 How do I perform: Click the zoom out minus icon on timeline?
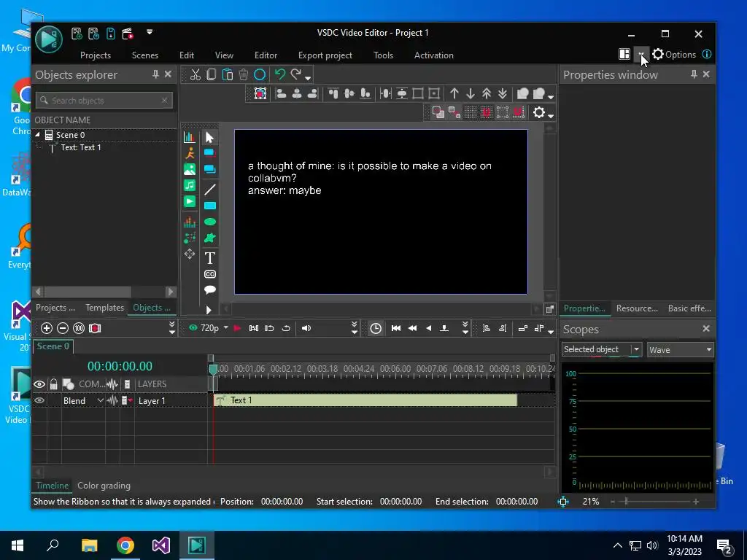[x=63, y=328]
